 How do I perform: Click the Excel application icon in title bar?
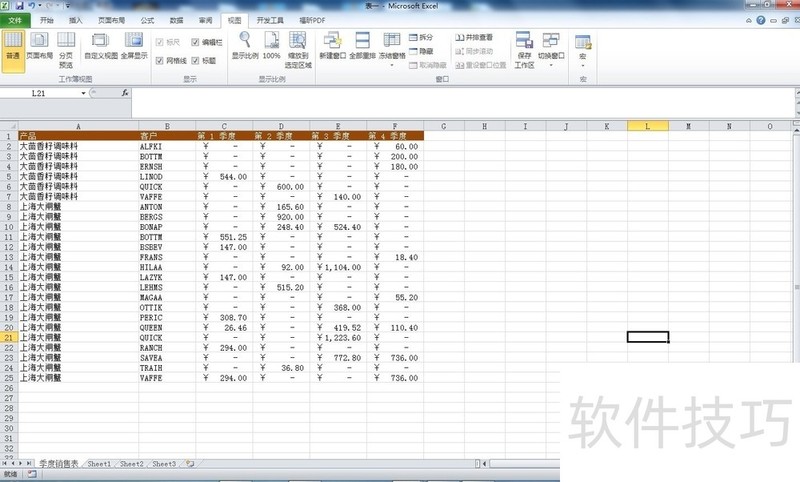(5, 6)
